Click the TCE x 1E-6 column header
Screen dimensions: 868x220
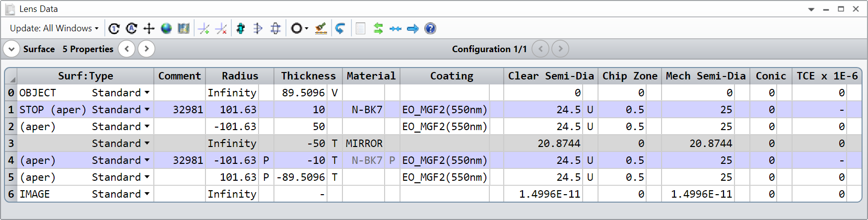pos(827,76)
